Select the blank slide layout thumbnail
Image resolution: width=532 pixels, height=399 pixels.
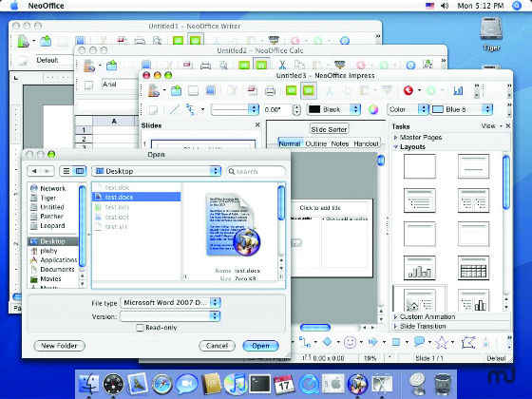coord(420,166)
